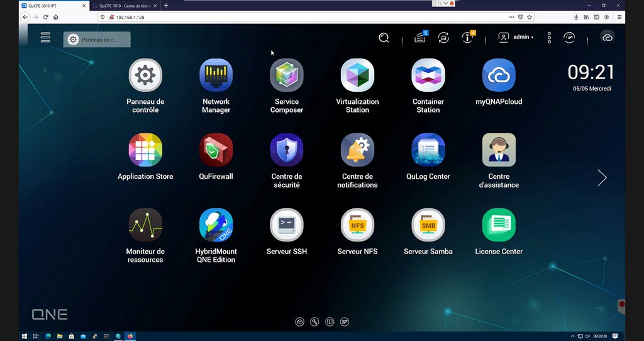Open the Application Store
644x341 pixels.
click(x=145, y=150)
